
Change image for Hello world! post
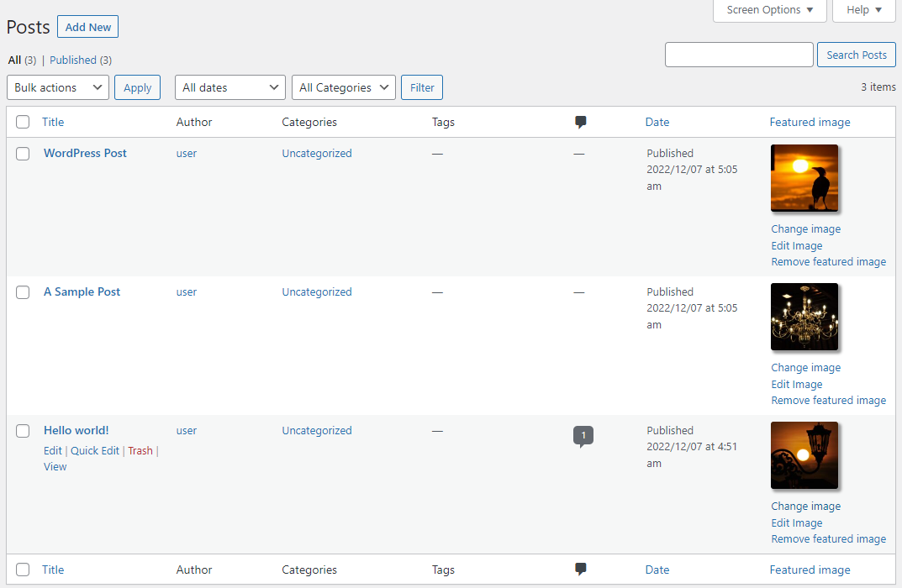pos(804,506)
